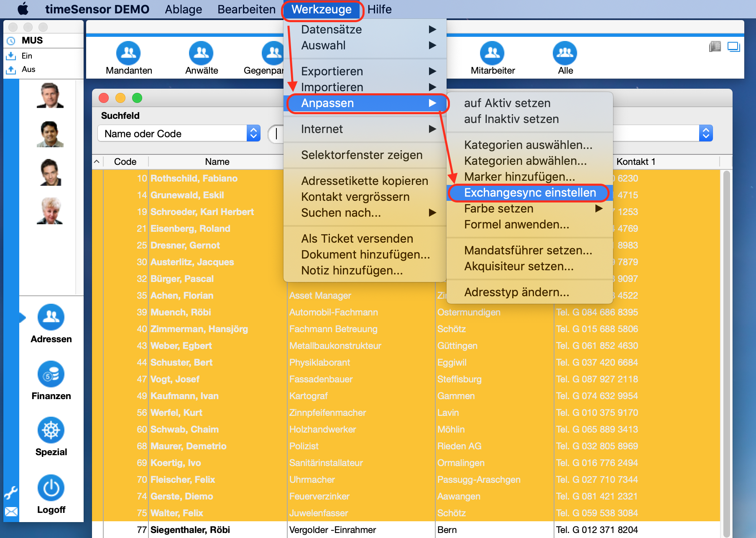756x538 pixels.
Task: Expand the Auswahl submenu
Action: [365, 45]
